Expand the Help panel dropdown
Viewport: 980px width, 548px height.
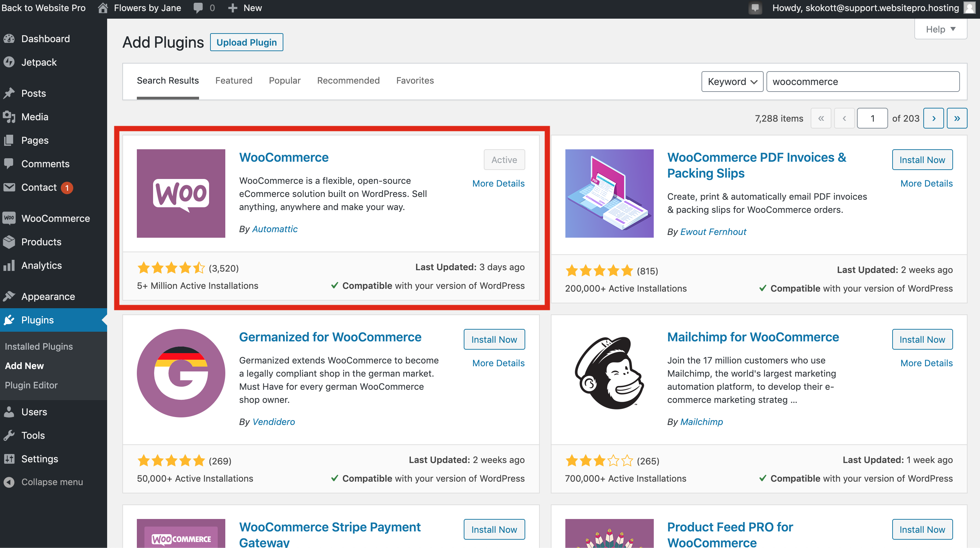coord(940,29)
